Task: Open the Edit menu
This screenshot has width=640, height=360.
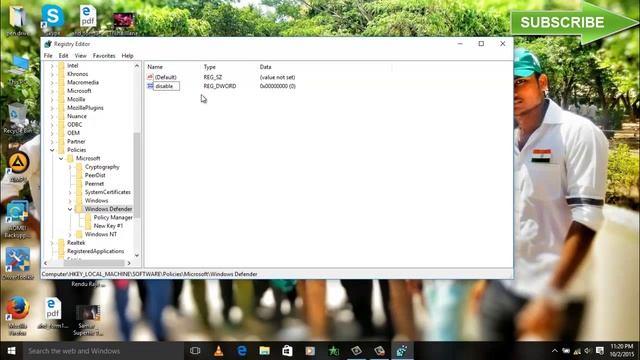Action: click(63, 56)
